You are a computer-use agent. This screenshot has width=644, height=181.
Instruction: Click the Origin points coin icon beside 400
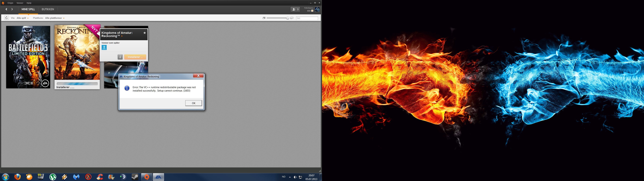pyautogui.click(x=312, y=11)
